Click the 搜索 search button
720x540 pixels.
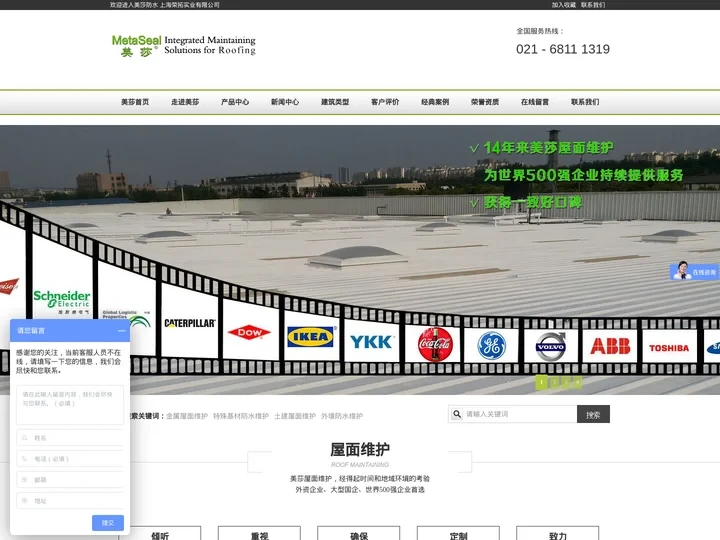click(593, 414)
